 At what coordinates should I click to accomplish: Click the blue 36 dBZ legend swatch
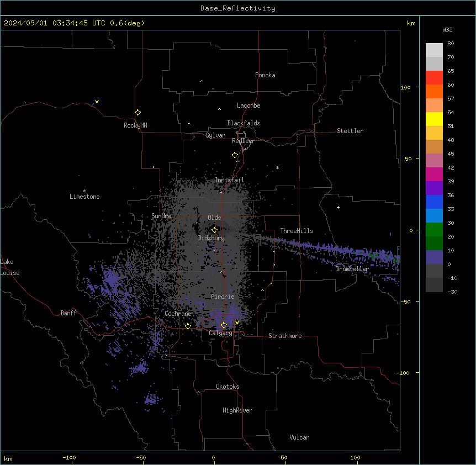tap(434, 202)
